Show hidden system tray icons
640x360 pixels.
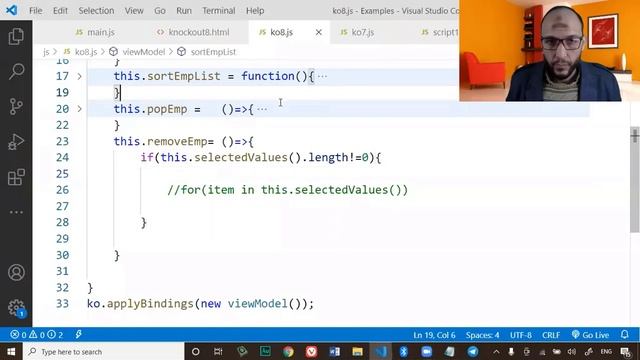click(496, 351)
